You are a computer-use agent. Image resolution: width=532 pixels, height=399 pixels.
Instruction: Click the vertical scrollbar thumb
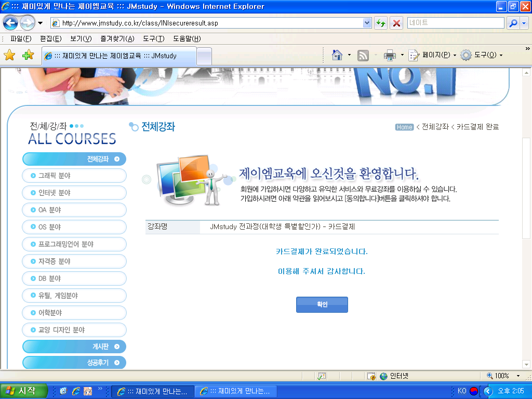(526, 188)
